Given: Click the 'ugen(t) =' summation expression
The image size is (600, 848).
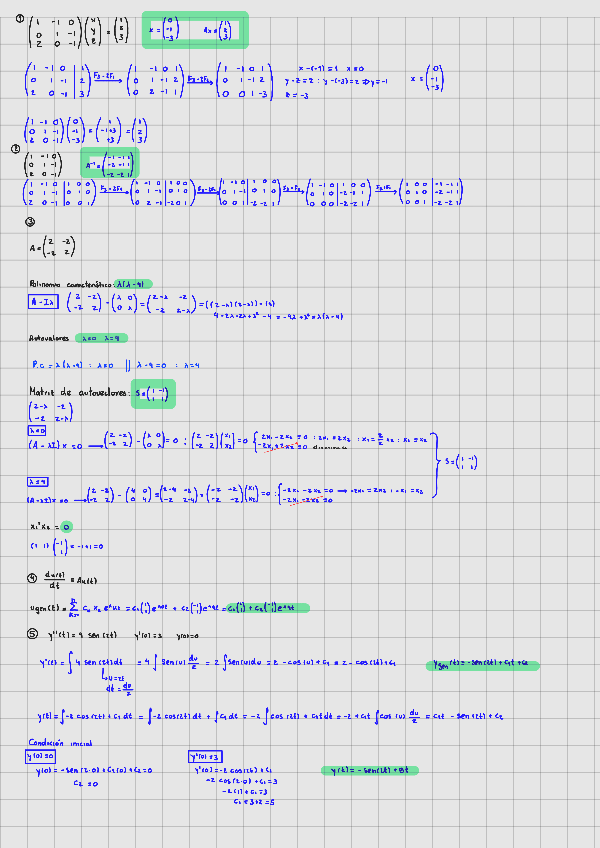Looking at the screenshot, I should [169, 607].
